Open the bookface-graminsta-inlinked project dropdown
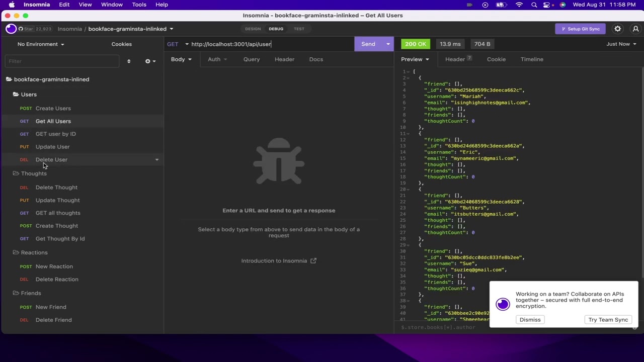 (131, 29)
